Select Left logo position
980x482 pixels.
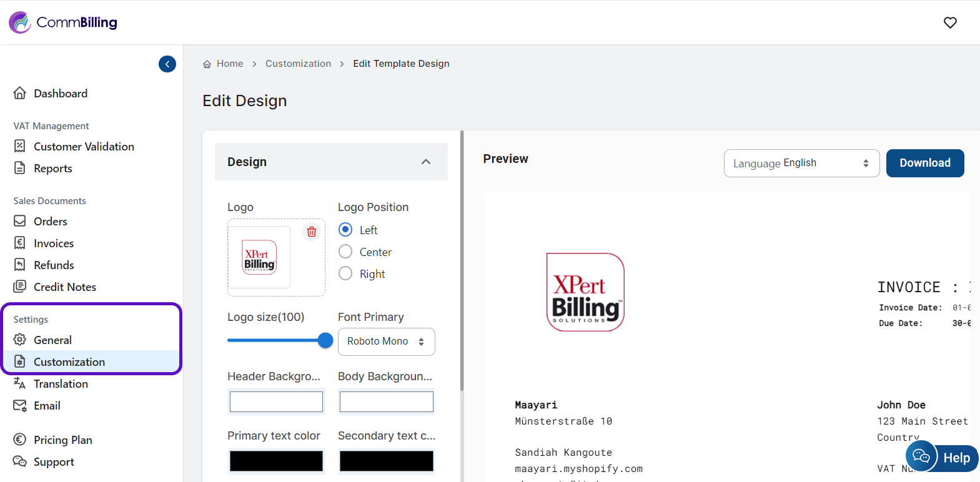[345, 230]
